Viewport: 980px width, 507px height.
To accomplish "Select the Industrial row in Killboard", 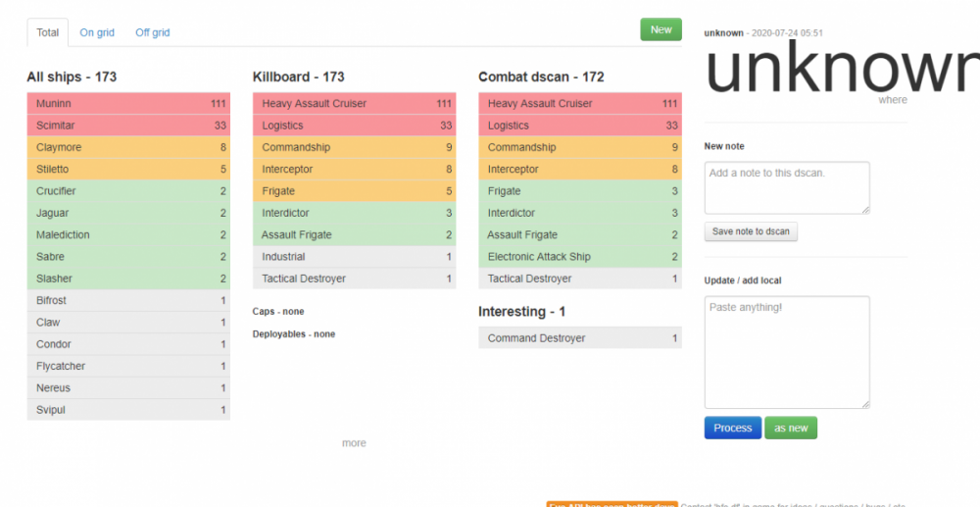I will click(354, 257).
